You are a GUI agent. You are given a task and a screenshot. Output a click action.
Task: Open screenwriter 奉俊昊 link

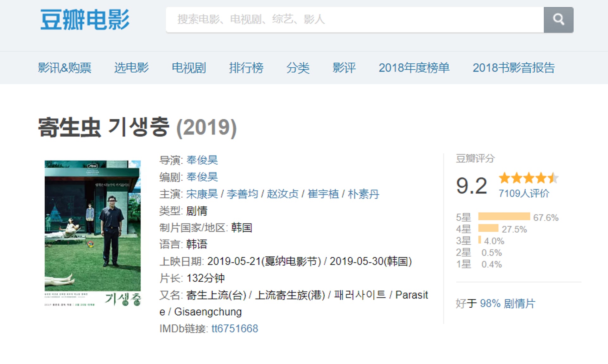(x=202, y=177)
